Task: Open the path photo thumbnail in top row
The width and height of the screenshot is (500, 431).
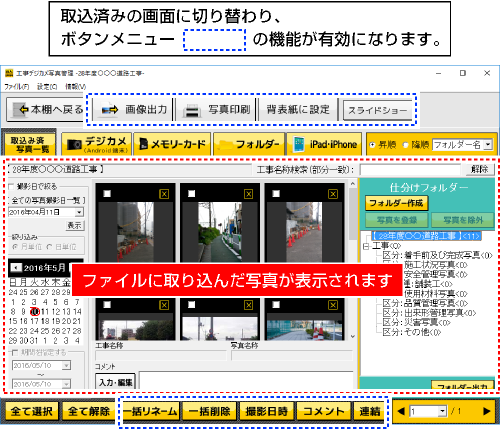Action: click(x=220, y=232)
